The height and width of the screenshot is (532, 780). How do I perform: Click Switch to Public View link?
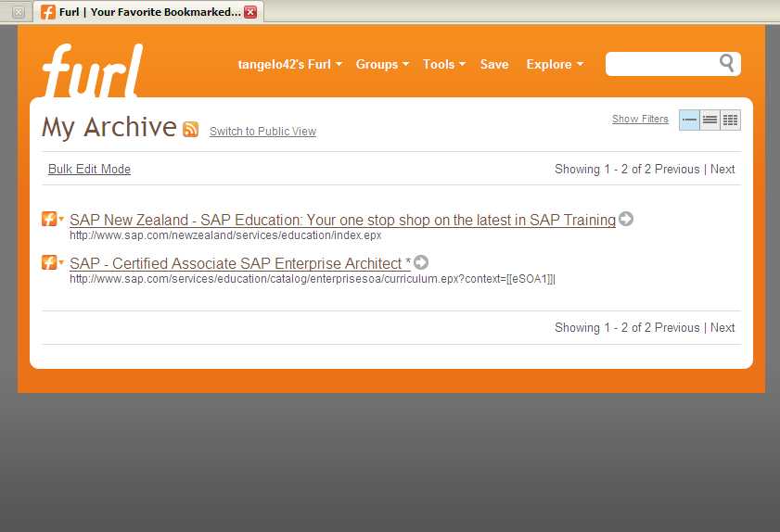pyautogui.click(x=262, y=132)
